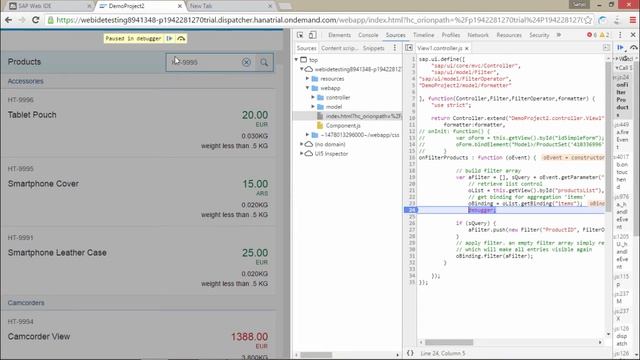Open the yellow warning count indicator

click(604, 35)
